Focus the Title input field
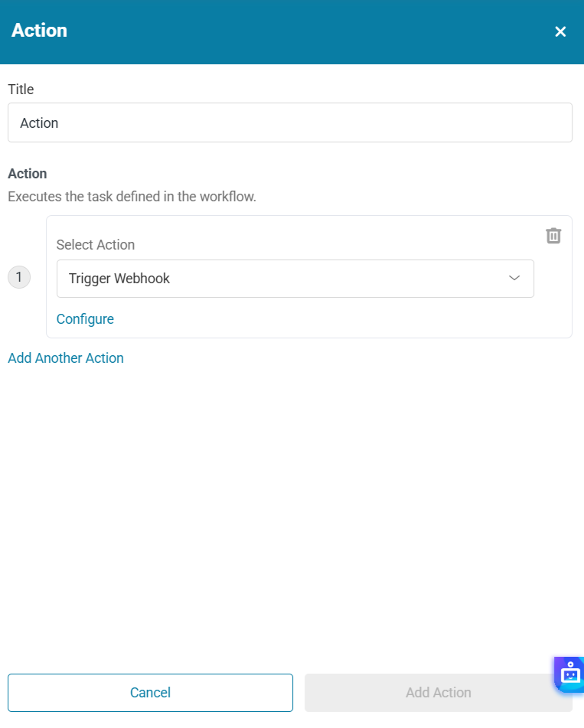Image resolution: width=584 pixels, height=728 pixels. pos(289,122)
